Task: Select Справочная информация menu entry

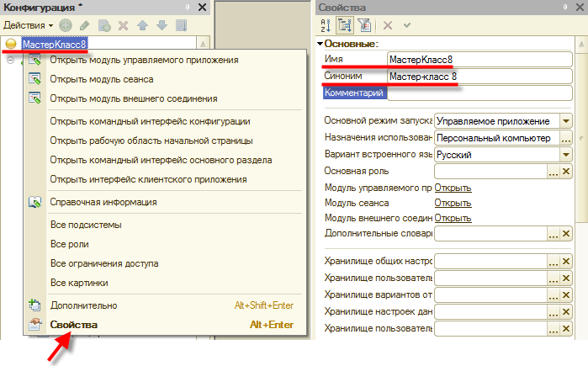Action: [103, 202]
